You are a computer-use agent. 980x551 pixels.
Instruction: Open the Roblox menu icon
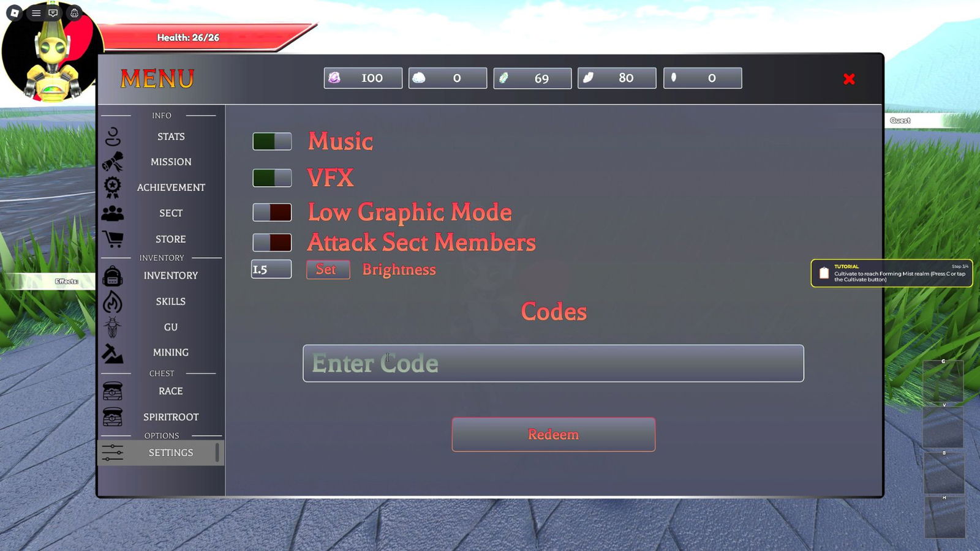(x=15, y=13)
